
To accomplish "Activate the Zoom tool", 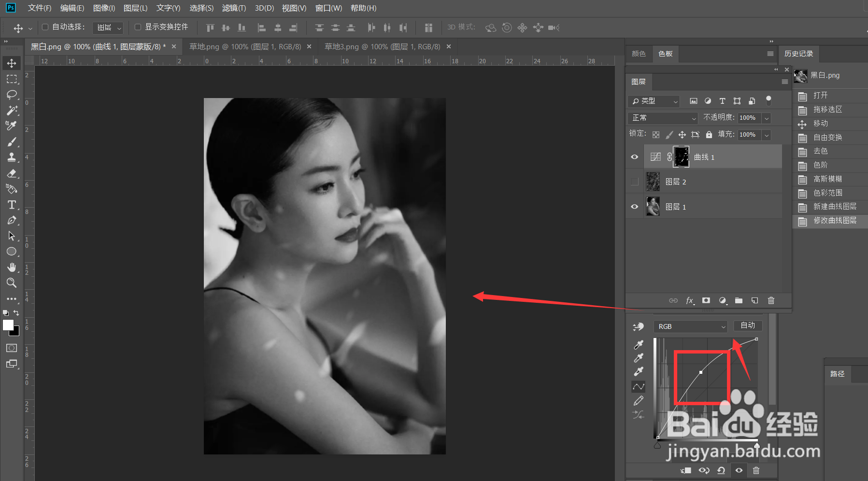I will coord(12,283).
